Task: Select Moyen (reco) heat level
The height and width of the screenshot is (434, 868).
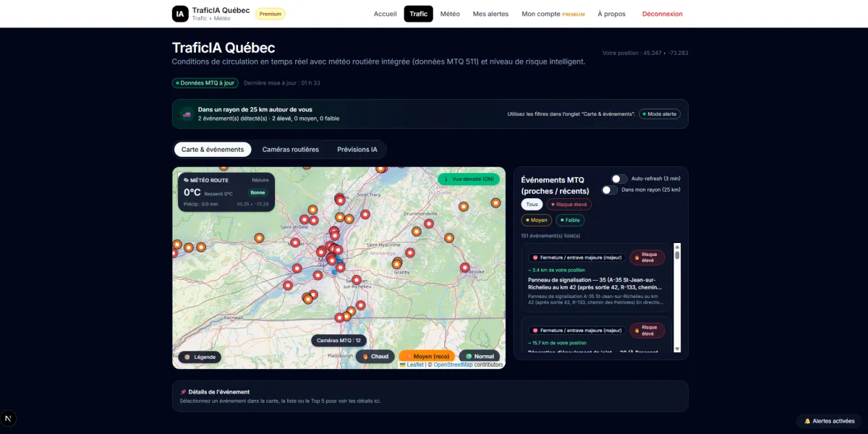Action: click(427, 357)
